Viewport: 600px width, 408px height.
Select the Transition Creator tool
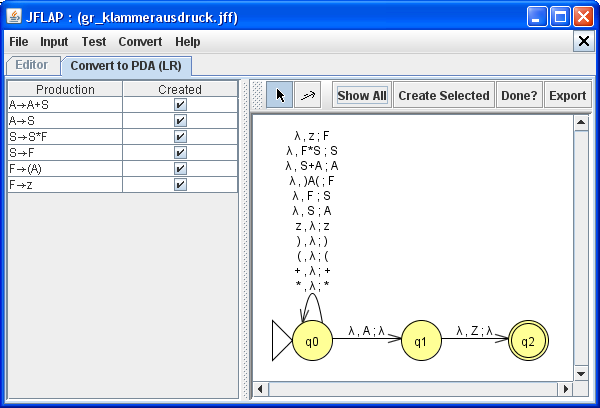pyautogui.click(x=308, y=95)
